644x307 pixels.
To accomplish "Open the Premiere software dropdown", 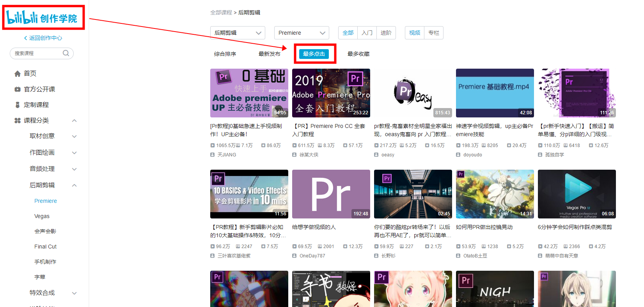I will point(302,33).
